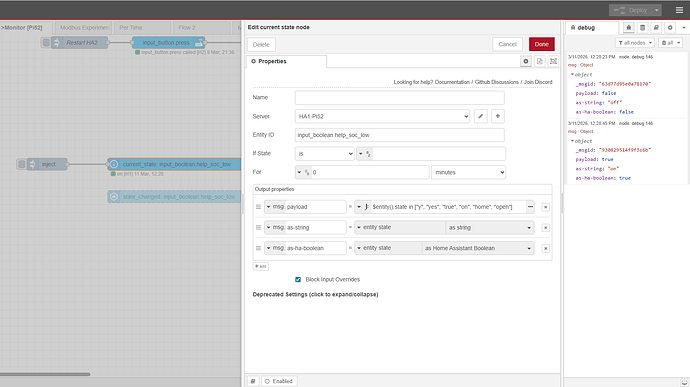
Task: Click the Restart HA2 inject trigger button
Action: pos(46,43)
